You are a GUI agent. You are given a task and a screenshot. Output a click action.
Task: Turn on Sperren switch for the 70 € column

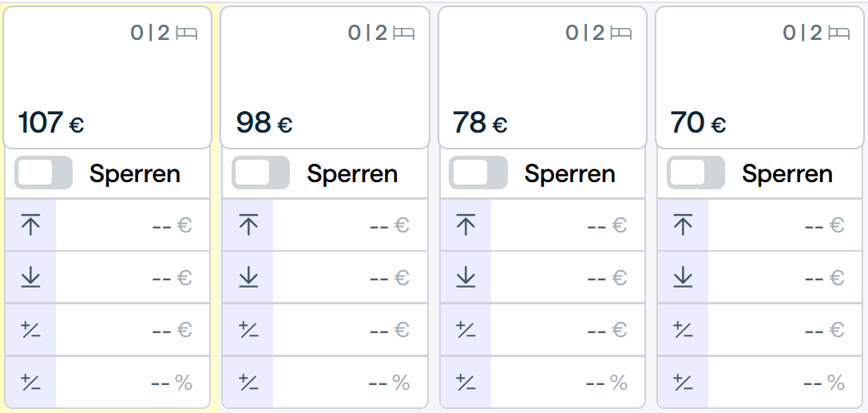coord(696,173)
